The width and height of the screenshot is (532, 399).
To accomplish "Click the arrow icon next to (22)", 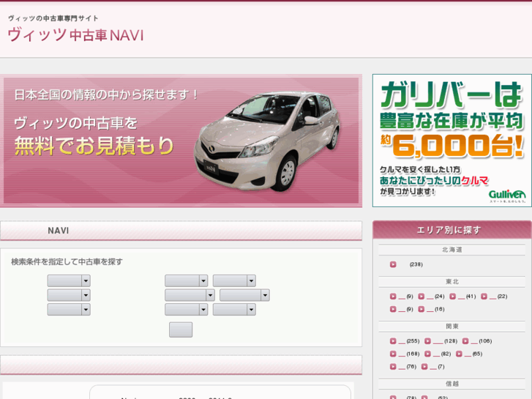I will (484, 297).
